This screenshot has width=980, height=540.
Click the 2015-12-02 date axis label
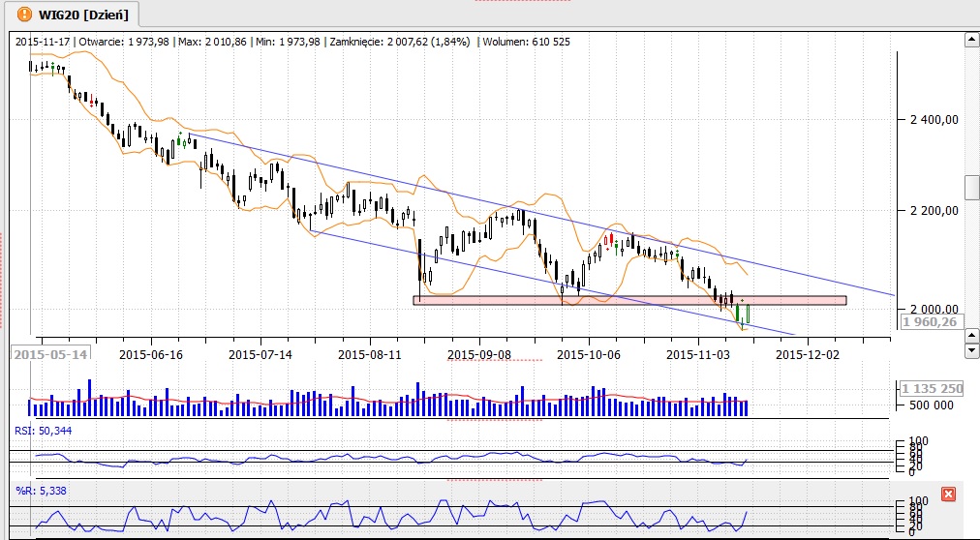coord(809,354)
